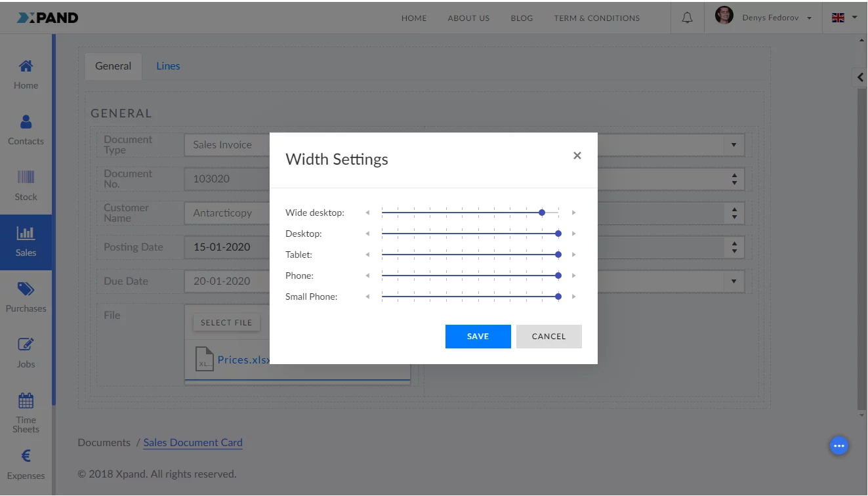Image resolution: width=868 pixels, height=496 pixels.
Task: Open the Stock barcode icon
Action: click(x=26, y=177)
